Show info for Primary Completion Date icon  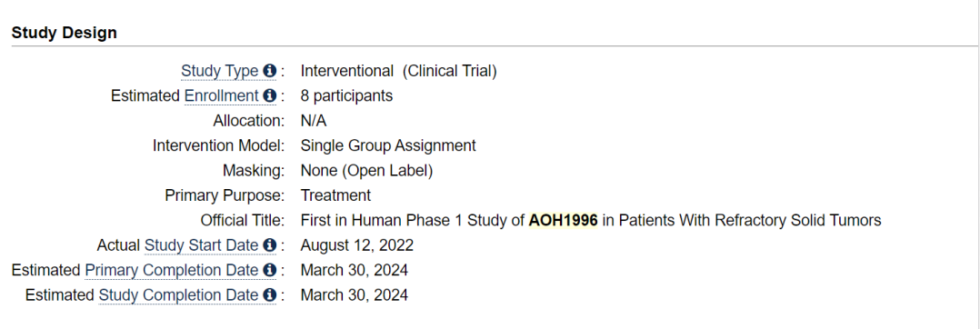[x=269, y=270]
